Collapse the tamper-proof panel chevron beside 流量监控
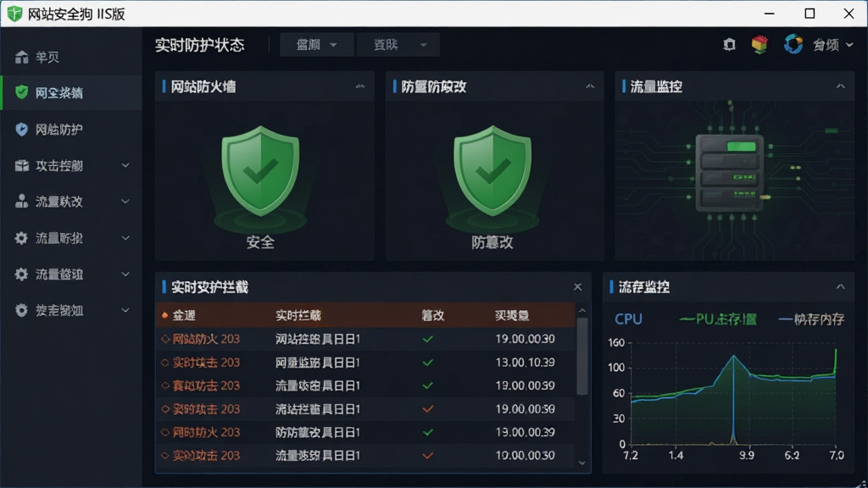Image resolution: width=868 pixels, height=488 pixels. pyautogui.click(x=590, y=86)
